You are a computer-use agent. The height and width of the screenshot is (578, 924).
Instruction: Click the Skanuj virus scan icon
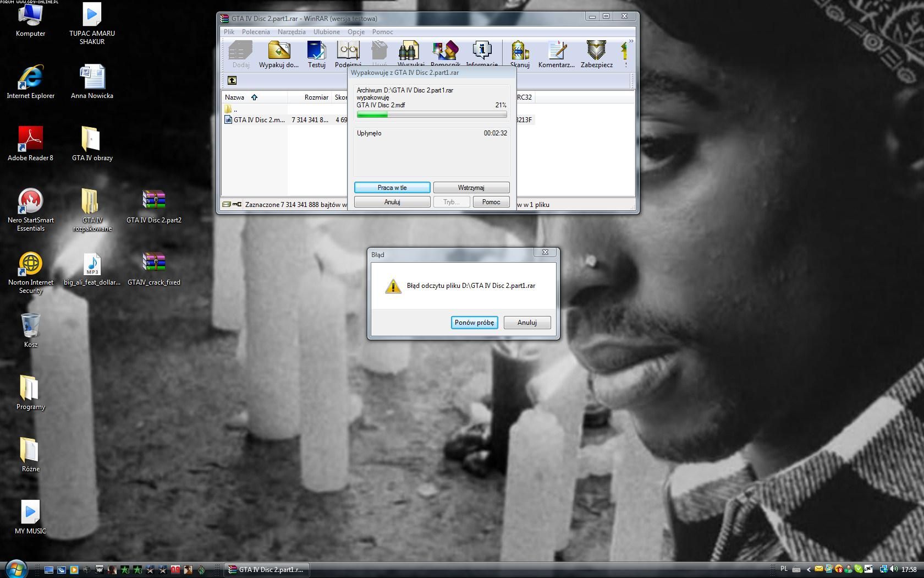pos(520,53)
